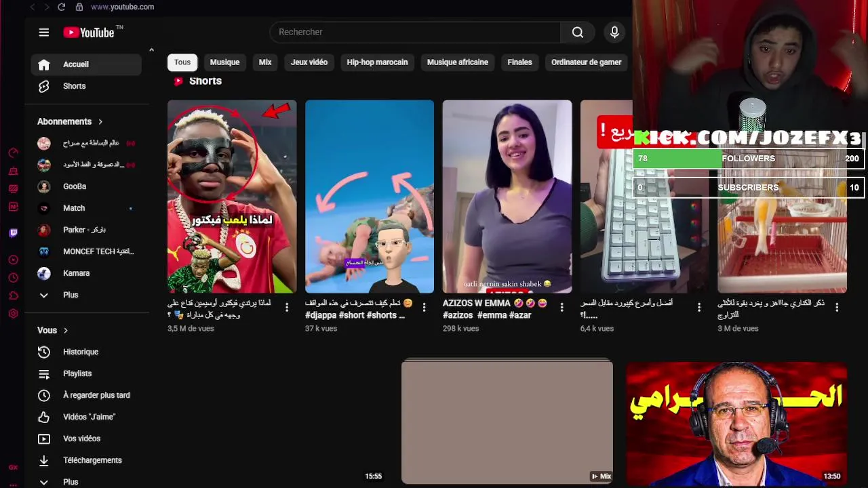Screen dimensions: 868x488
Task: Open GX Control speedometer in sidebar
Action: pyautogui.click(x=13, y=153)
